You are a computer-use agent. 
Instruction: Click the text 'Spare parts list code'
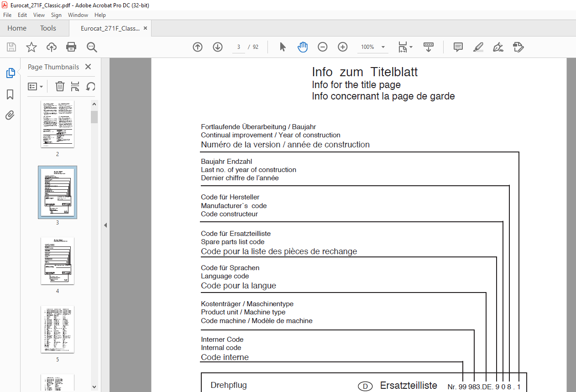pyautogui.click(x=233, y=242)
